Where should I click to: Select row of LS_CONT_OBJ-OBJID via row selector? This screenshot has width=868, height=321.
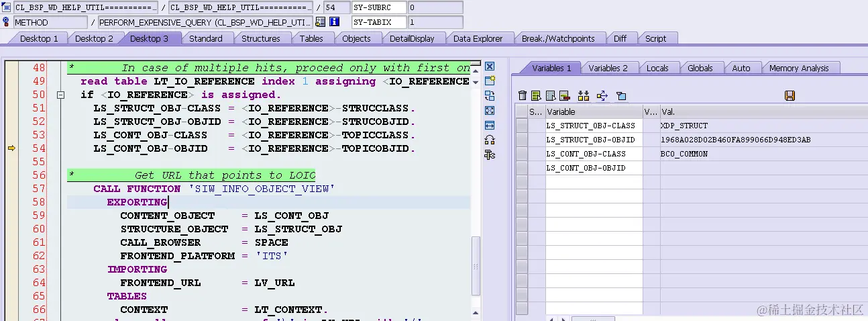click(521, 168)
